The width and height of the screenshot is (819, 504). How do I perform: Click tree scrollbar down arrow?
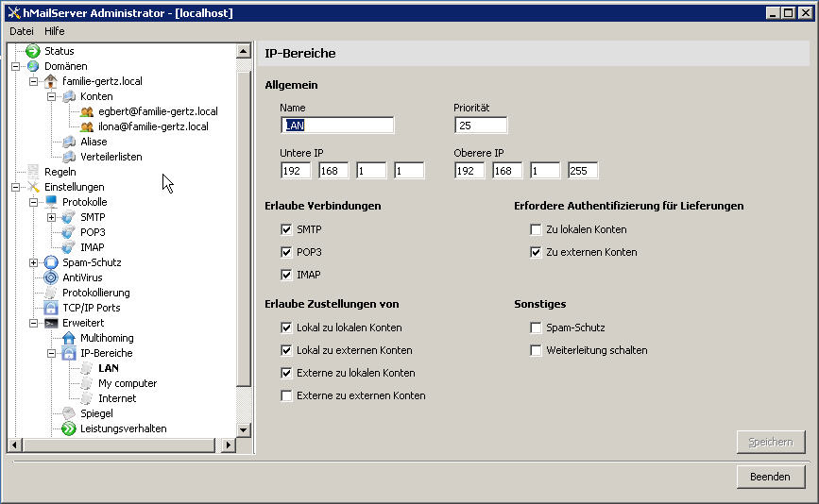pos(244,430)
